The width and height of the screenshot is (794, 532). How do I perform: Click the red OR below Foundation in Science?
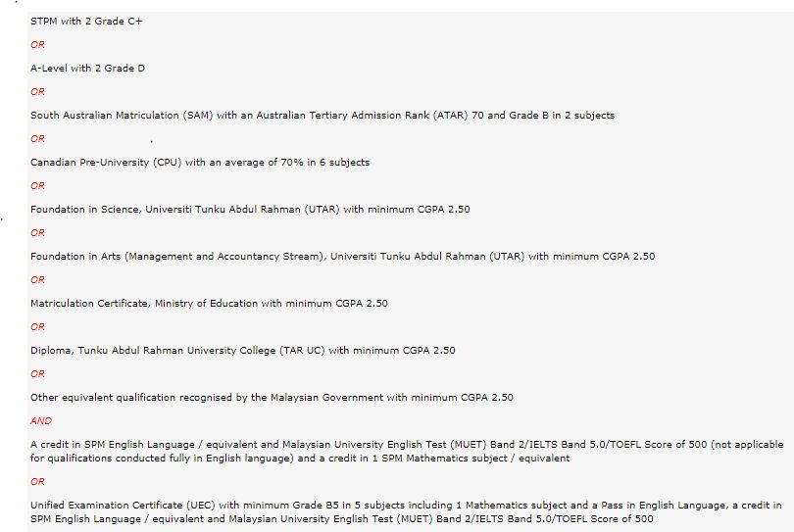37,233
